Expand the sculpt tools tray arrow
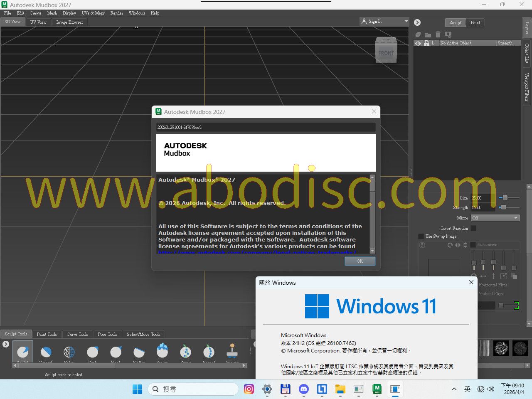Screen dimensions: 532x399 coord(6,344)
